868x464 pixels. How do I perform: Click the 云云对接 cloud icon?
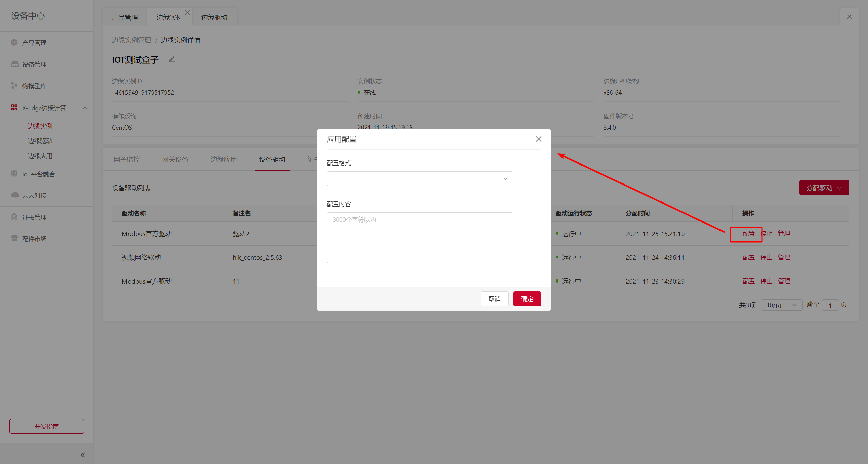pyautogui.click(x=15, y=195)
